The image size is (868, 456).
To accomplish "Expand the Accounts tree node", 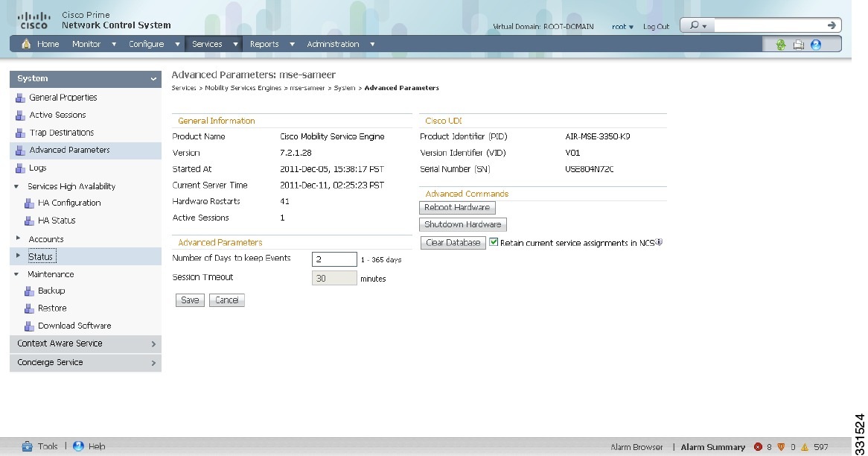I will (18, 239).
